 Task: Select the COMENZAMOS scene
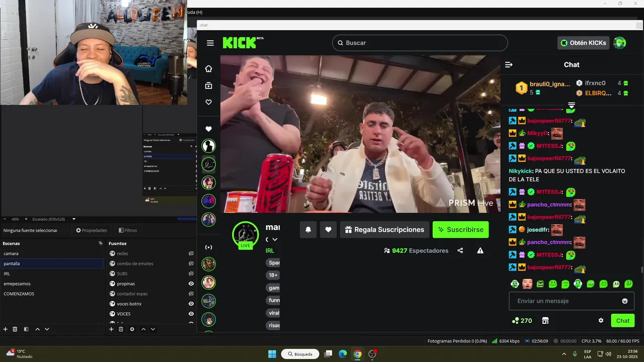pyautogui.click(x=52, y=294)
